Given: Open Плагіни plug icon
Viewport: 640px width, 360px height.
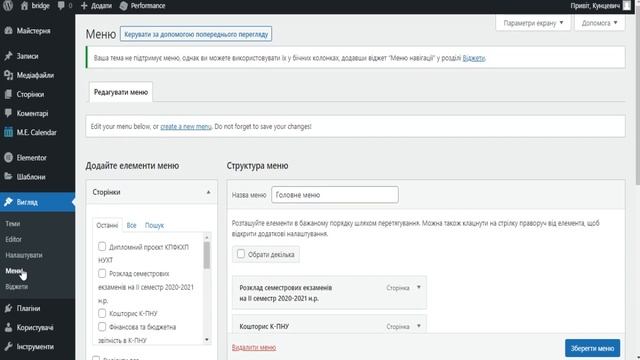Looking at the screenshot, I should (8, 308).
